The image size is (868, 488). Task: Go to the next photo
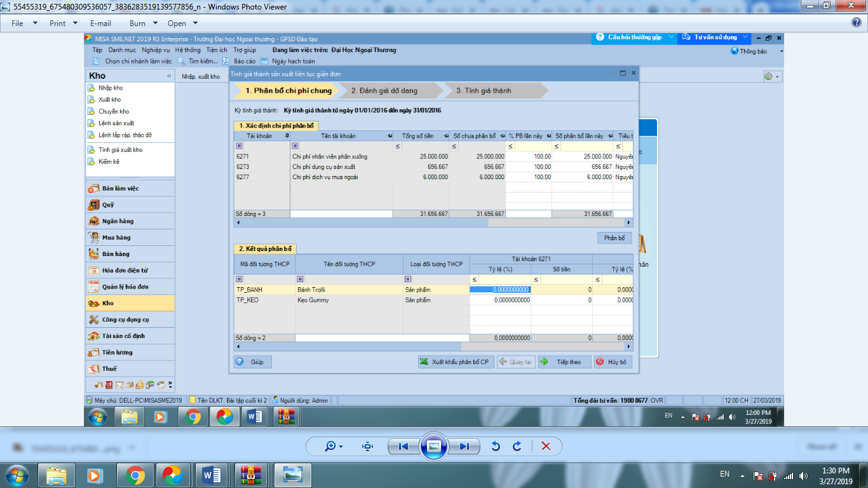465,446
